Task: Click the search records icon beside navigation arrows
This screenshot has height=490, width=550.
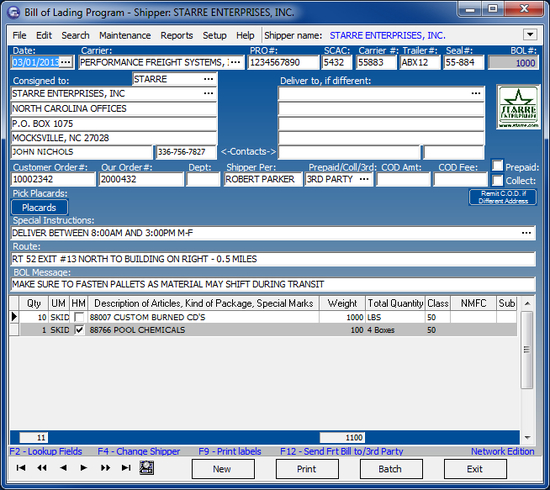Action: tap(146, 468)
